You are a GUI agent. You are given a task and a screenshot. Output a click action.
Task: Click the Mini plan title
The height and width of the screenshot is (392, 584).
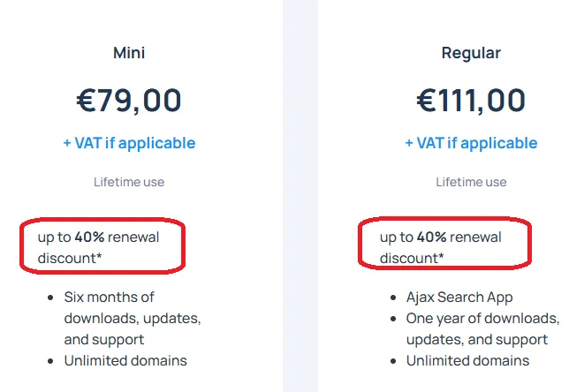(x=129, y=52)
